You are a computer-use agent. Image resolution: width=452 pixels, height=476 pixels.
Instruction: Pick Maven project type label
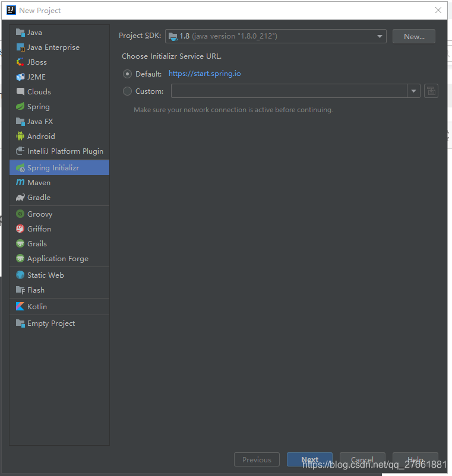coord(39,182)
